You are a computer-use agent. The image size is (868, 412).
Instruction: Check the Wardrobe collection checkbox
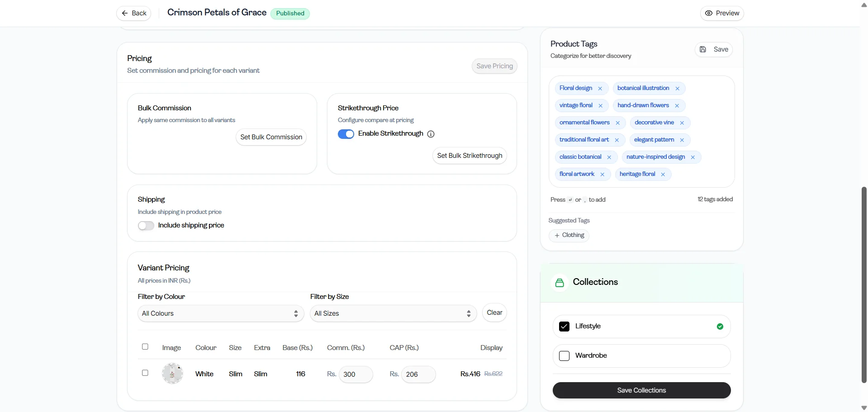tap(564, 356)
